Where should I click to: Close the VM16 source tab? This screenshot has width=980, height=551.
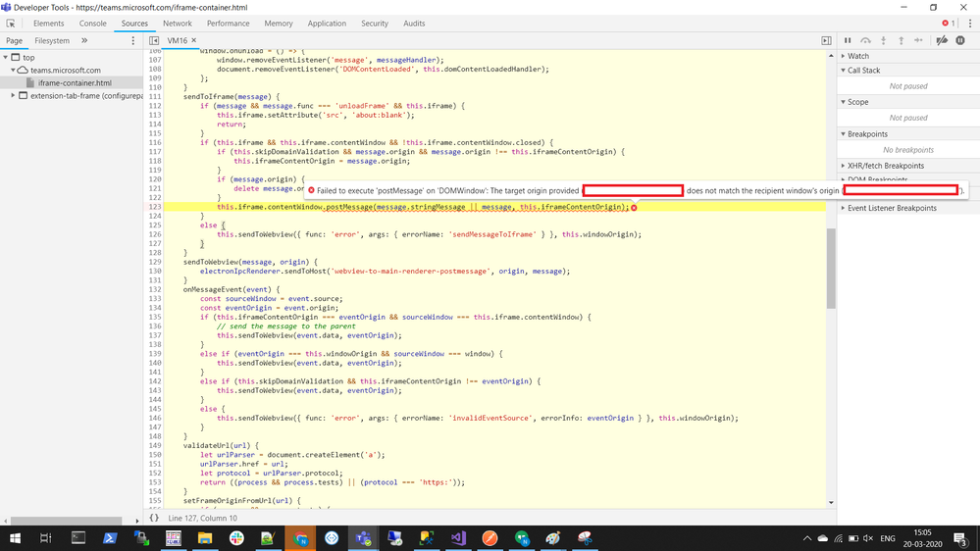(194, 41)
